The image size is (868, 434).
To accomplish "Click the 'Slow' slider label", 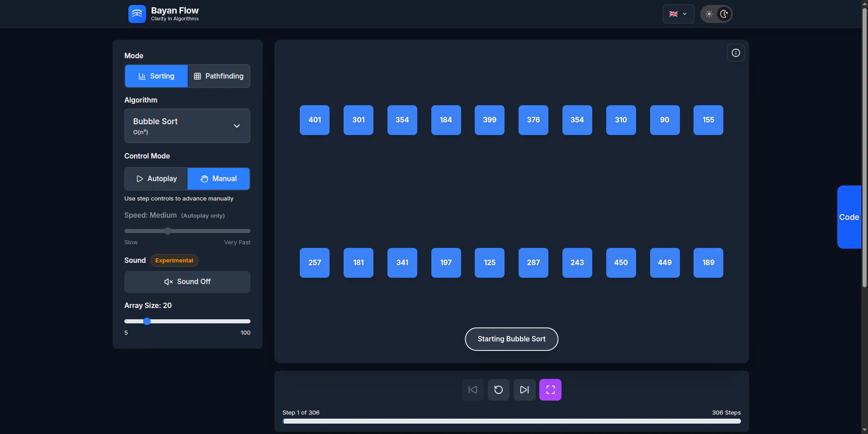I will 131,243.
